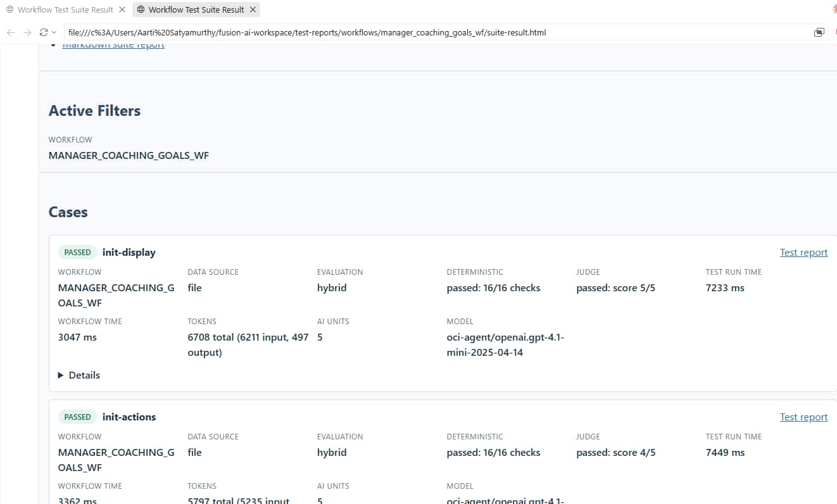Image resolution: width=837 pixels, height=504 pixels.
Task: Click the init-display case title
Action: (x=129, y=252)
